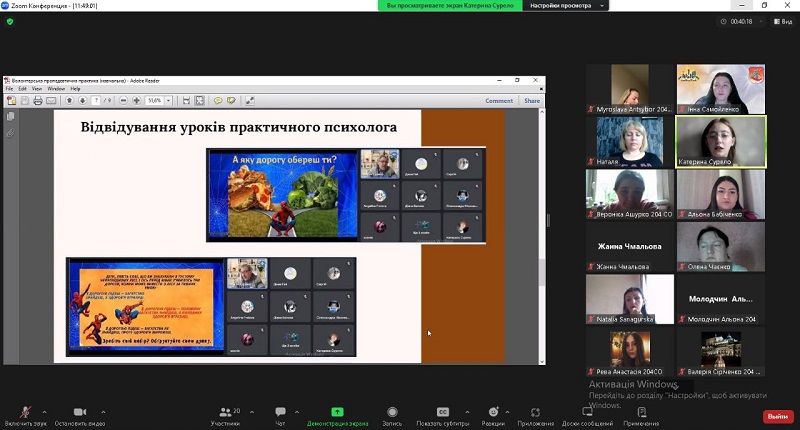Viewport: 800px width, 430px height.
Task: Click the page number input field
Action: [x=96, y=101]
